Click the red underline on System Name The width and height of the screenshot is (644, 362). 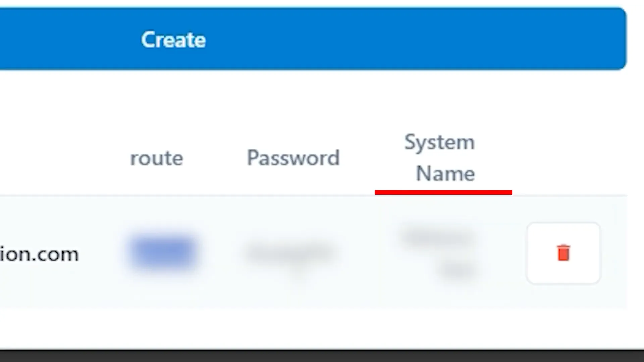442,192
